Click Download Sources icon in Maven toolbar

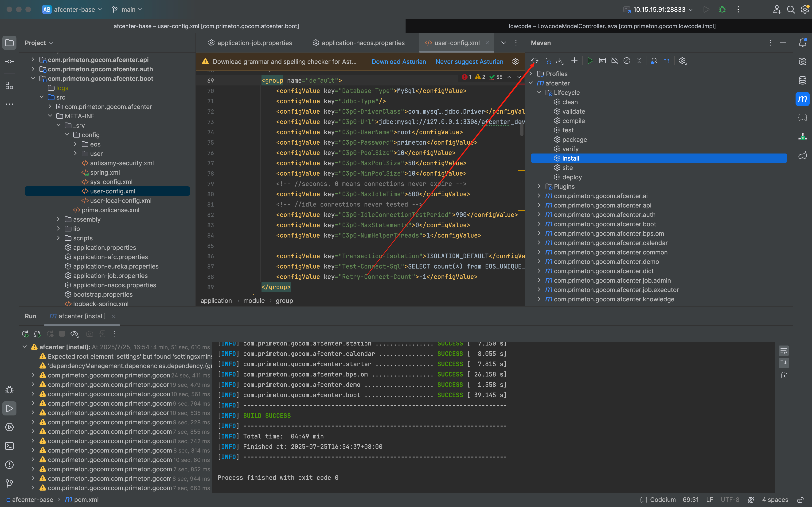point(559,61)
